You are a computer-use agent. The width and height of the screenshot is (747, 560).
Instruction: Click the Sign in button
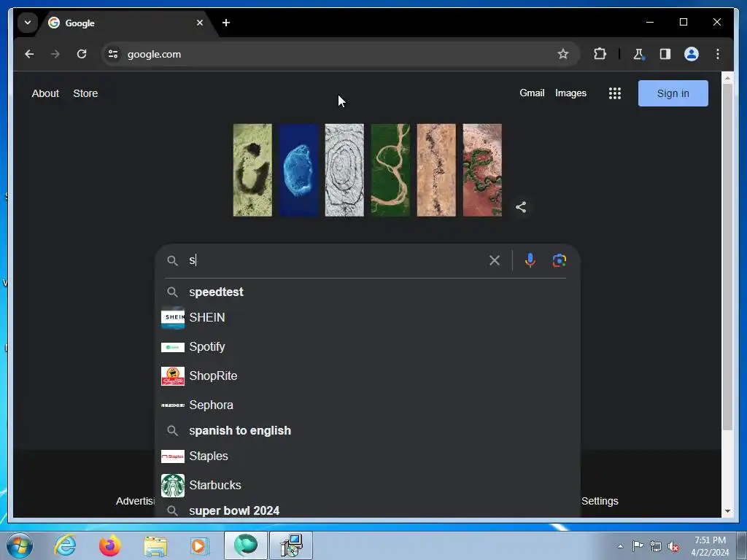pos(673,93)
